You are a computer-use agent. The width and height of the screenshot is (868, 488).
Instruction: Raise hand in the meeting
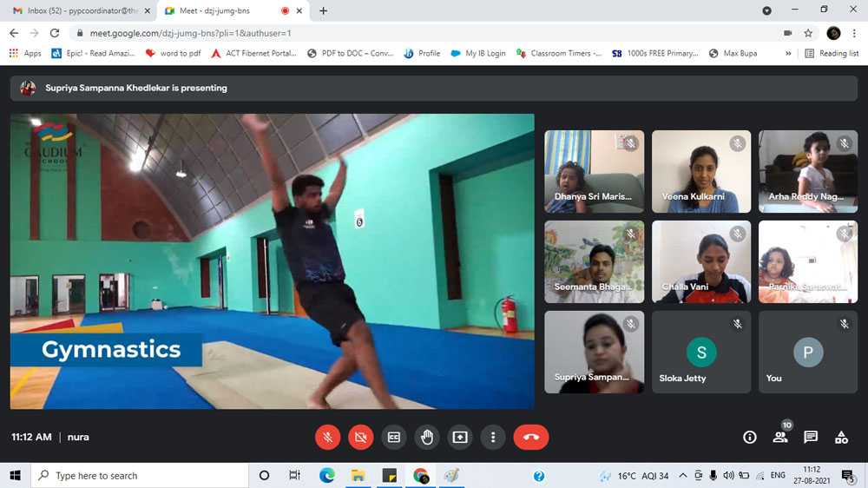pos(426,438)
